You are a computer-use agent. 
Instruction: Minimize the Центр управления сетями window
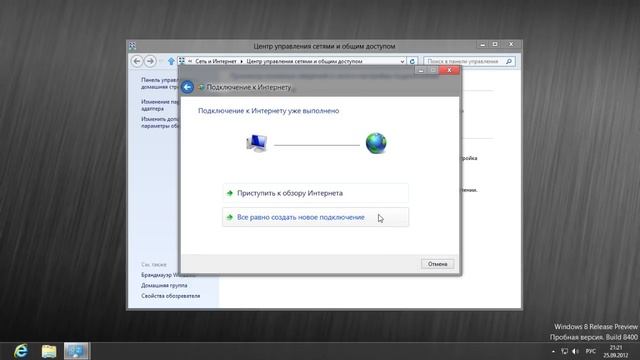point(482,44)
